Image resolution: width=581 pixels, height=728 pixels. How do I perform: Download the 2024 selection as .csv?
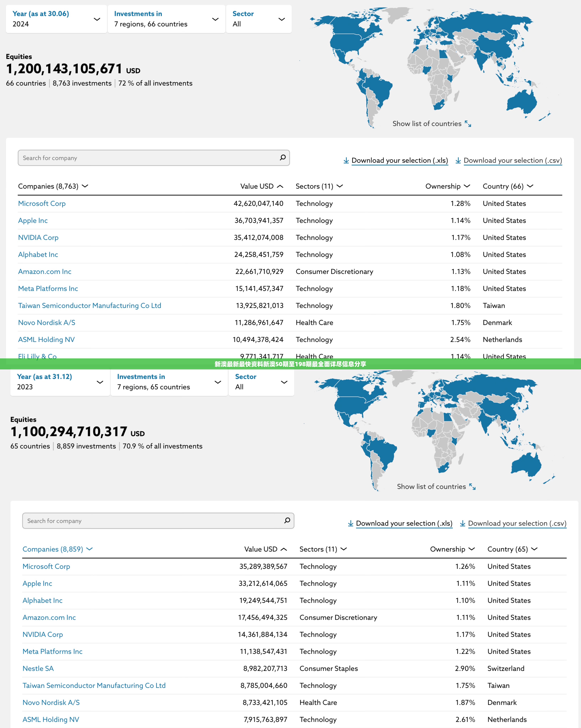[x=513, y=161]
